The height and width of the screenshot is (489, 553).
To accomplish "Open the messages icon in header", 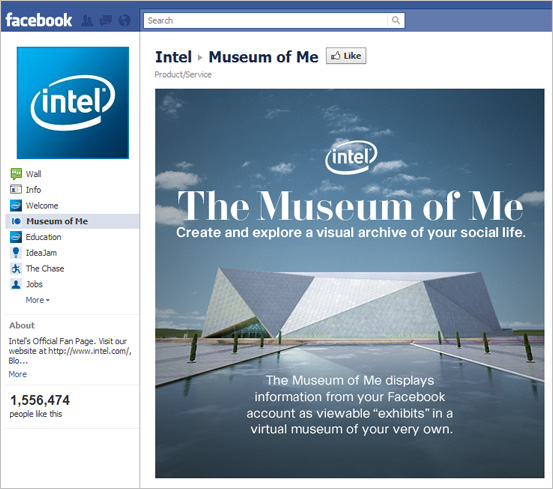I will click(106, 21).
